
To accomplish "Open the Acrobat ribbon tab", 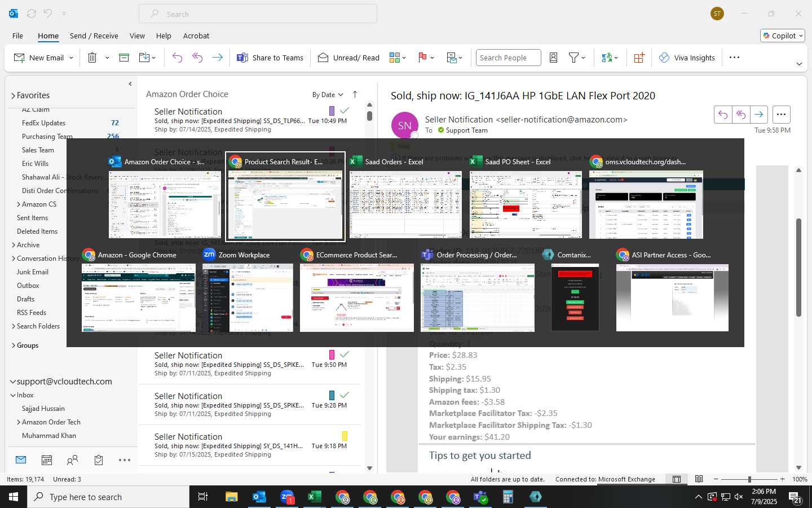I will tap(196, 36).
